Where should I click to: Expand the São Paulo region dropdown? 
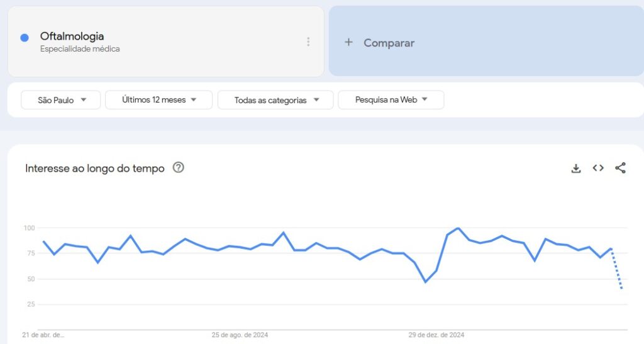[x=61, y=100]
